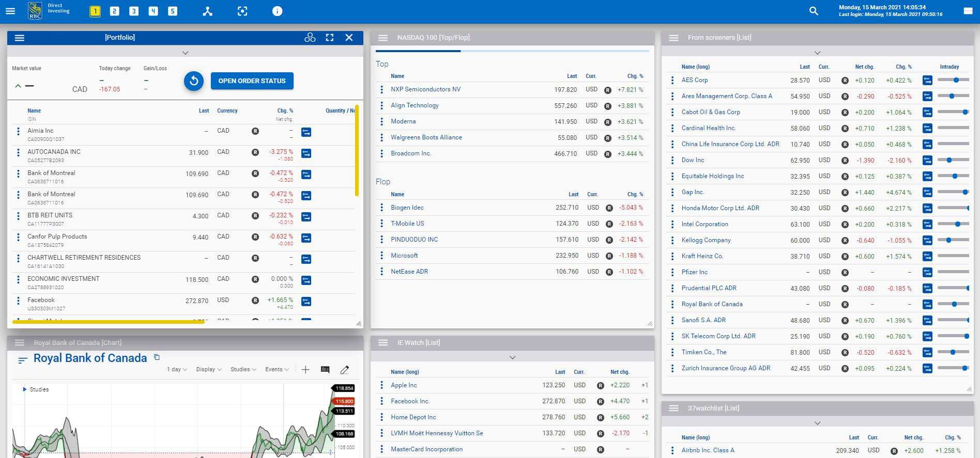The height and width of the screenshot is (458, 980).
Task: Click R badge on Intel Corporation row
Action: click(x=845, y=225)
